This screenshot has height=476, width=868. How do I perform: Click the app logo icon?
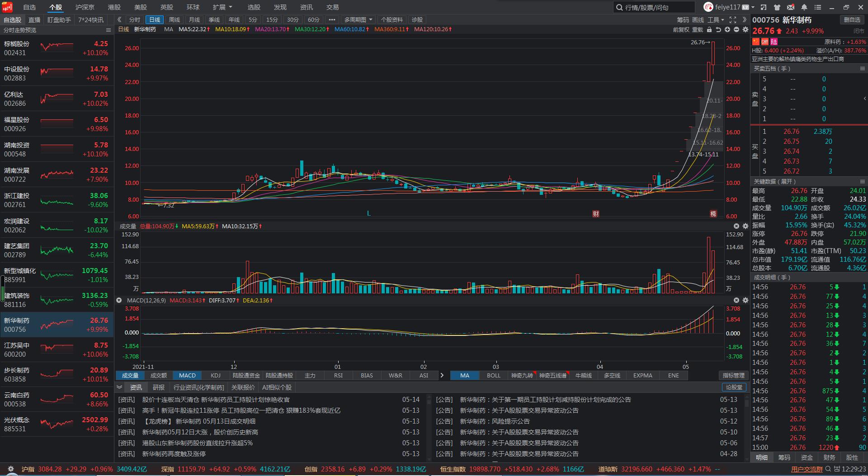click(x=7, y=7)
